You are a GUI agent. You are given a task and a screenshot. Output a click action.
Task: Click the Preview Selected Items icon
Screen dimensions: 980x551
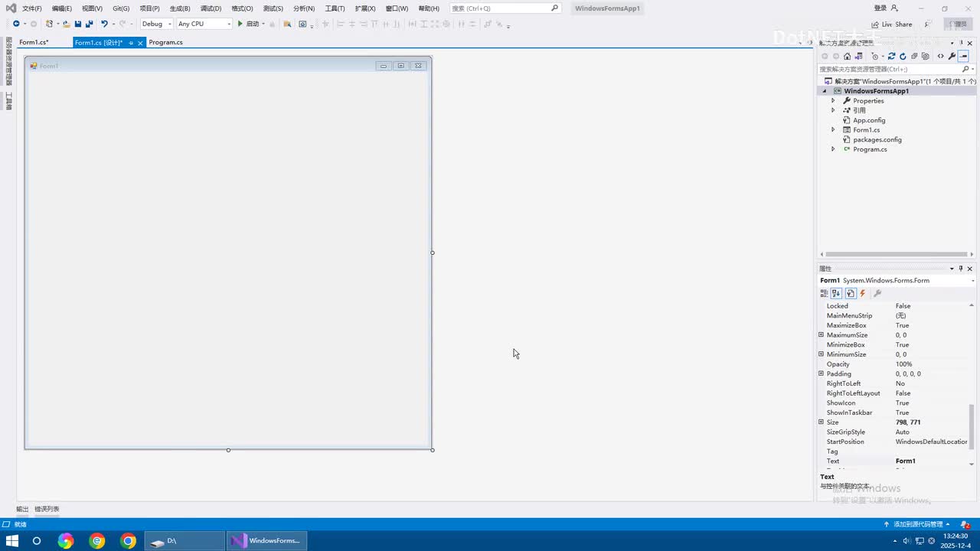963,56
